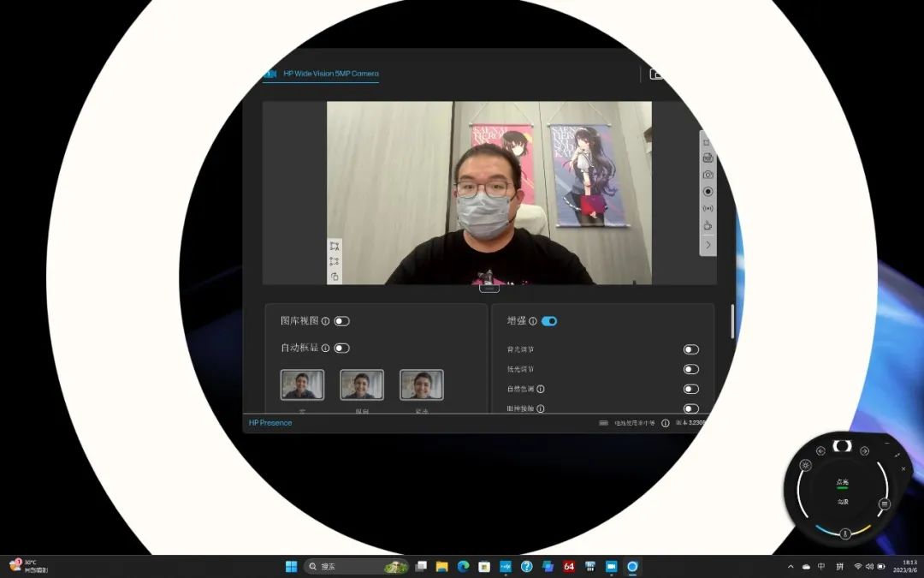Click the settings panel vertical scrollbar
The width and height of the screenshot is (924, 578).
(732, 321)
